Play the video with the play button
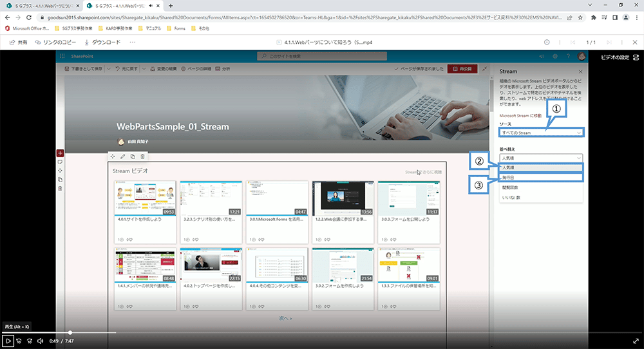This screenshot has width=644, height=349. pos(8,341)
